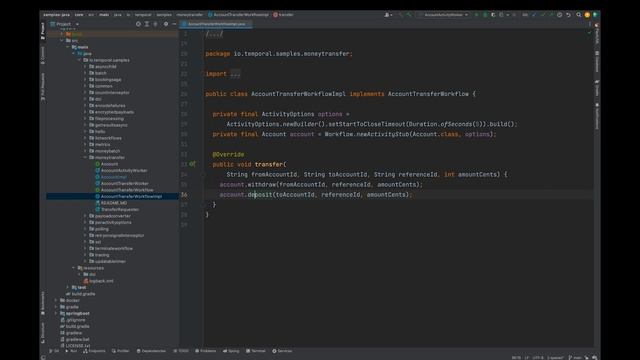Open the Run tool window at bottom

pyautogui.click(x=71, y=351)
